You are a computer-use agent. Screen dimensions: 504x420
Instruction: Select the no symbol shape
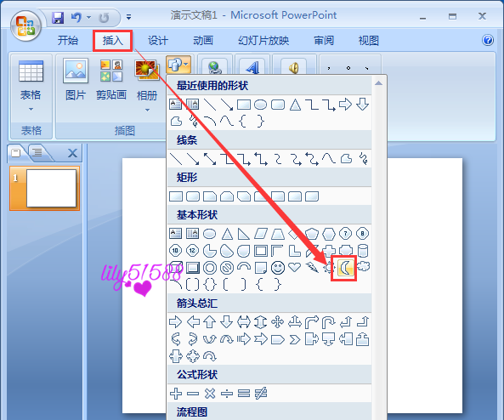click(x=227, y=268)
